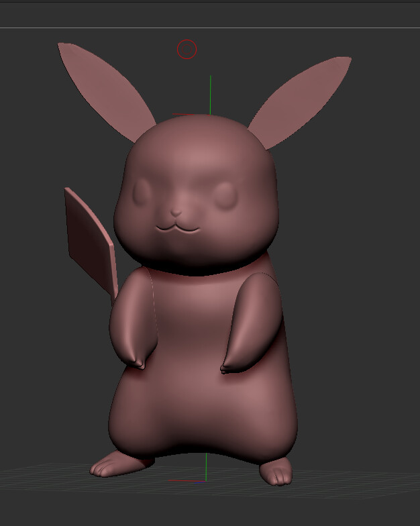The width and height of the screenshot is (420, 526).
Task: Select the flat tail piece behind the arm
Action: pyautogui.click(x=90, y=242)
